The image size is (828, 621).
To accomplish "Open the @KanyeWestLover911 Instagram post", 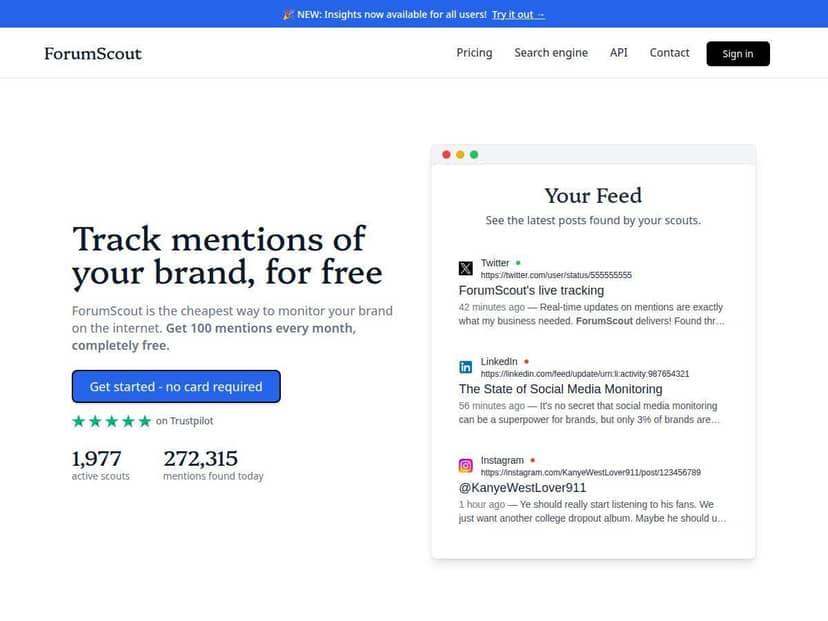I will coord(521,487).
